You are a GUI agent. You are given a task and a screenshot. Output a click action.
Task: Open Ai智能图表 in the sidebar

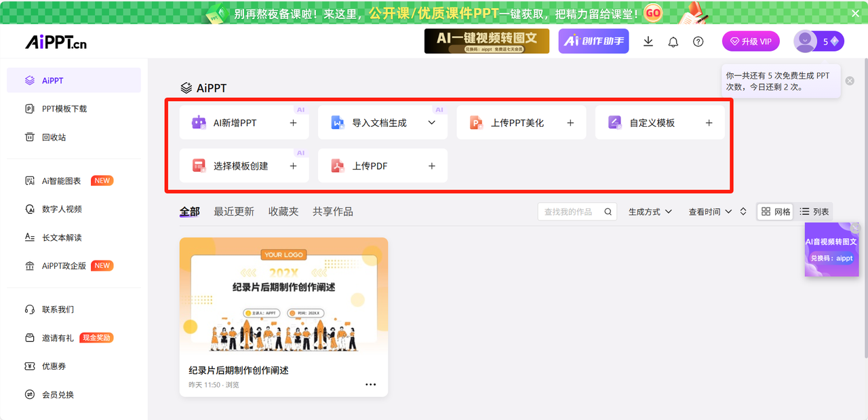74,180
